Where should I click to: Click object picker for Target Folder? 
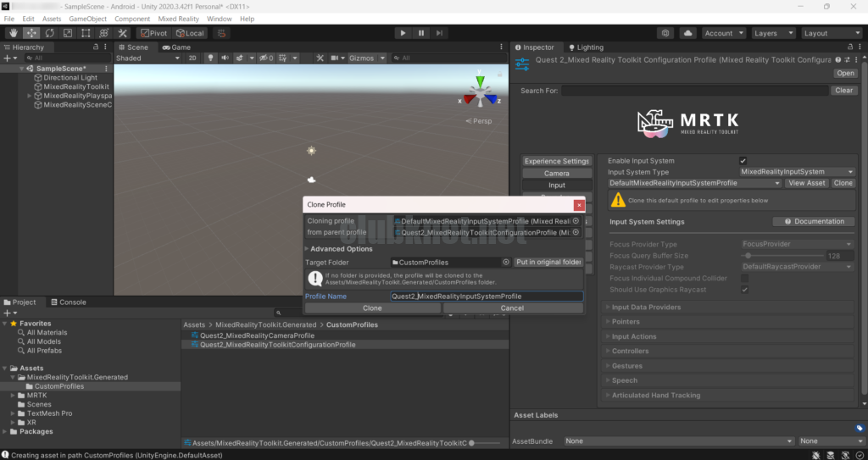click(507, 263)
